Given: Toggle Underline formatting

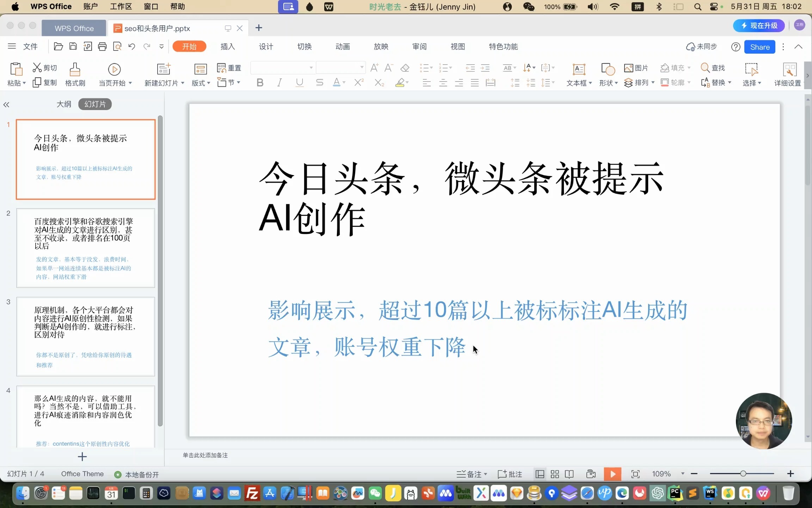Looking at the screenshot, I should point(300,83).
